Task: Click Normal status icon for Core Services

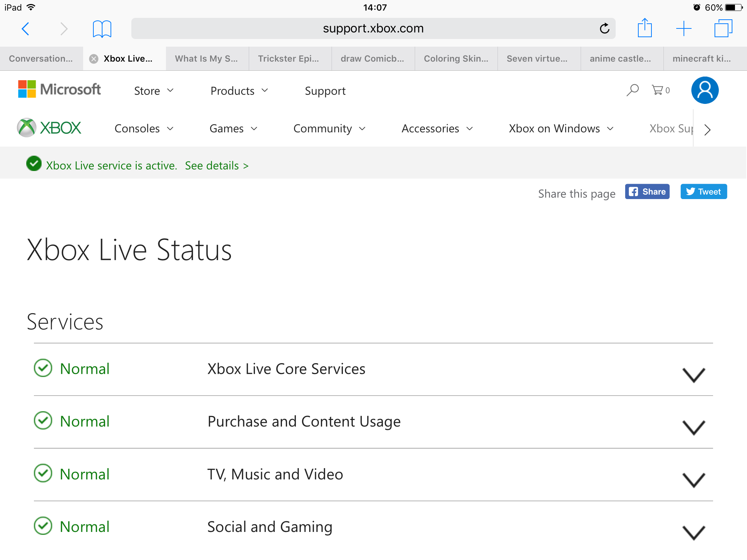Action: 43,368
